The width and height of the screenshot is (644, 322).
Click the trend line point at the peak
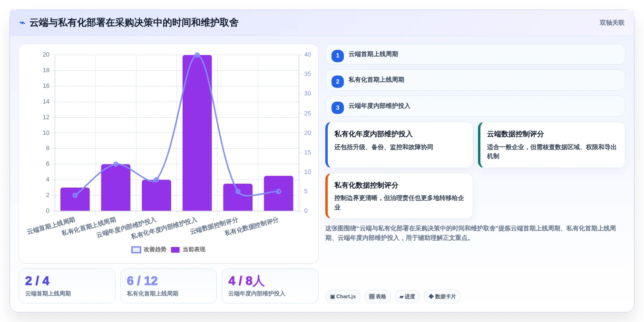click(x=197, y=55)
